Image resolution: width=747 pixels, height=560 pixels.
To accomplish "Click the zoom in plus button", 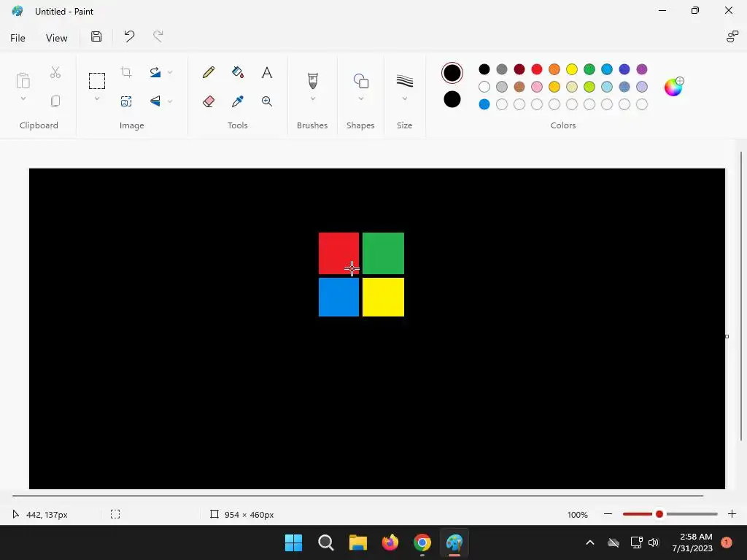I will [732, 514].
